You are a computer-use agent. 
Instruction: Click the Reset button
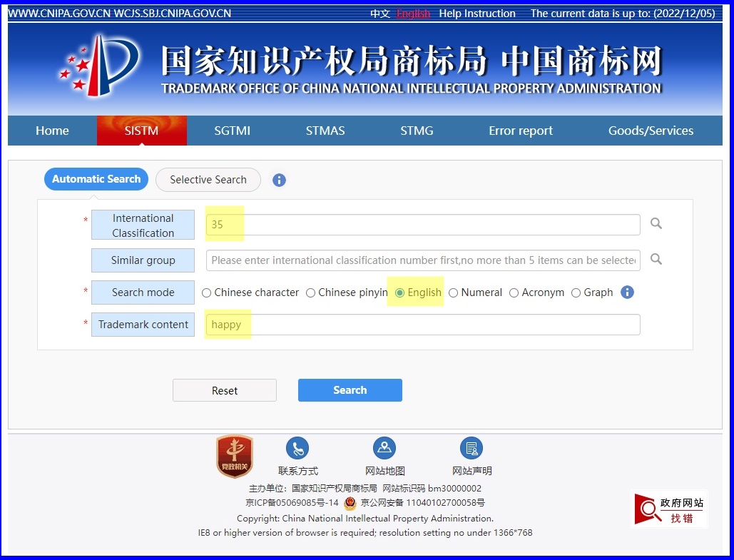(x=225, y=390)
